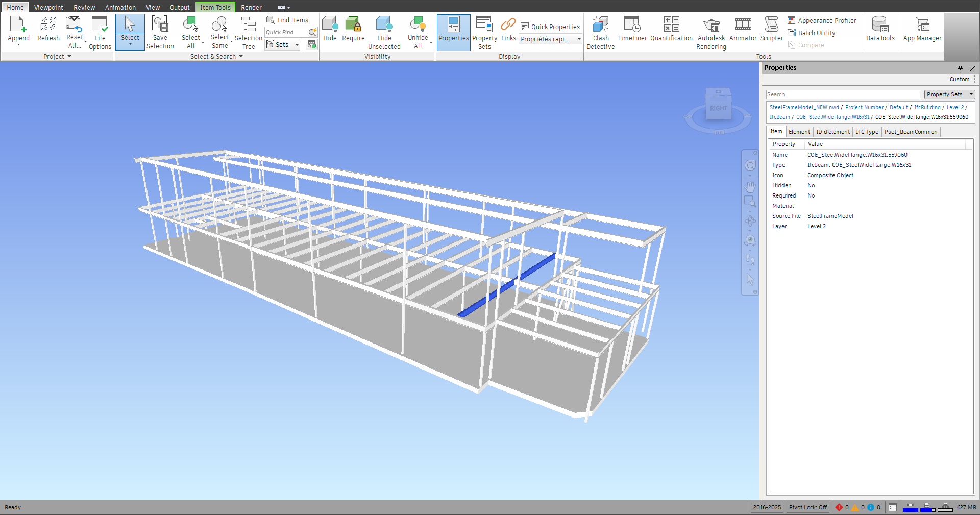Click the 2016-2025 status bar button
The width and height of the screenshot is (980, 515).
(x=767, y=507)
